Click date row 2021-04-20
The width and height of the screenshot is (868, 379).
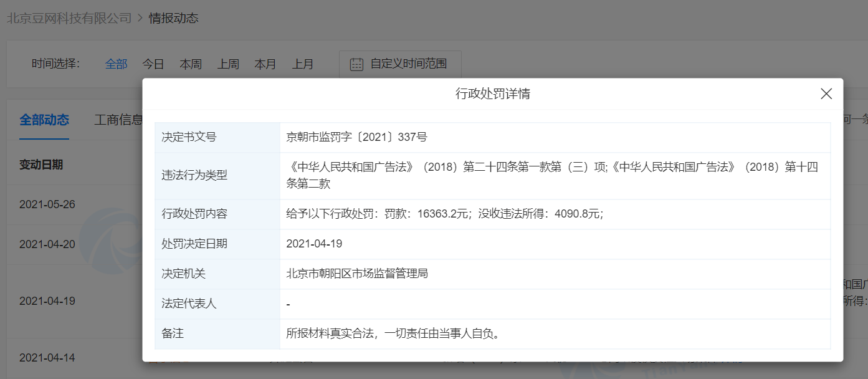pyautogui.click(x=47, y=244)
